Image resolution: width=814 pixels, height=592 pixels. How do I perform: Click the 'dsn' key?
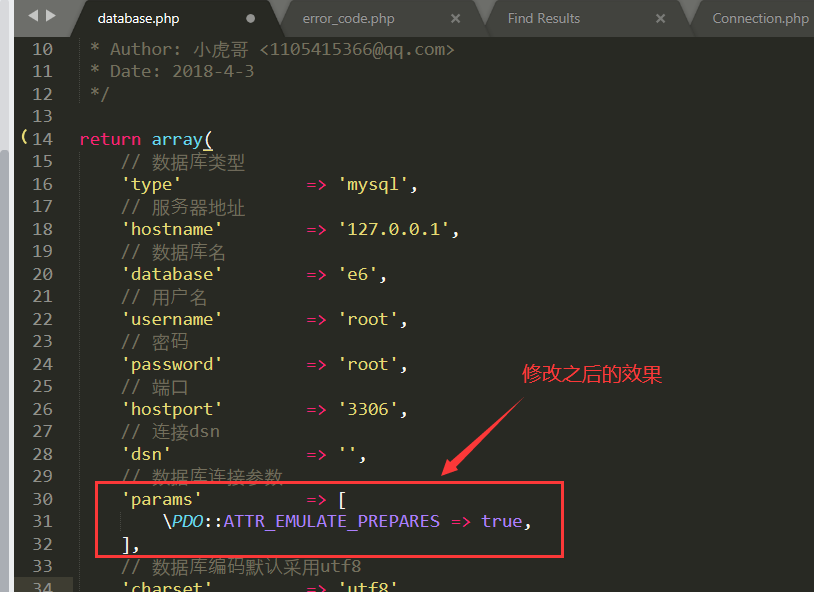(x=146, y=454)
